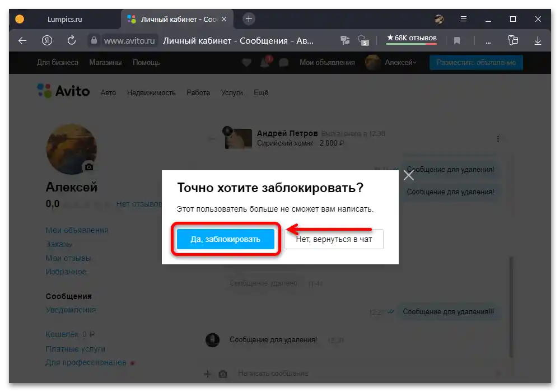Viewport: 560px width, 392px height.
Task: Open the 'Недвижимость' category
Action: tap(151, 93)
